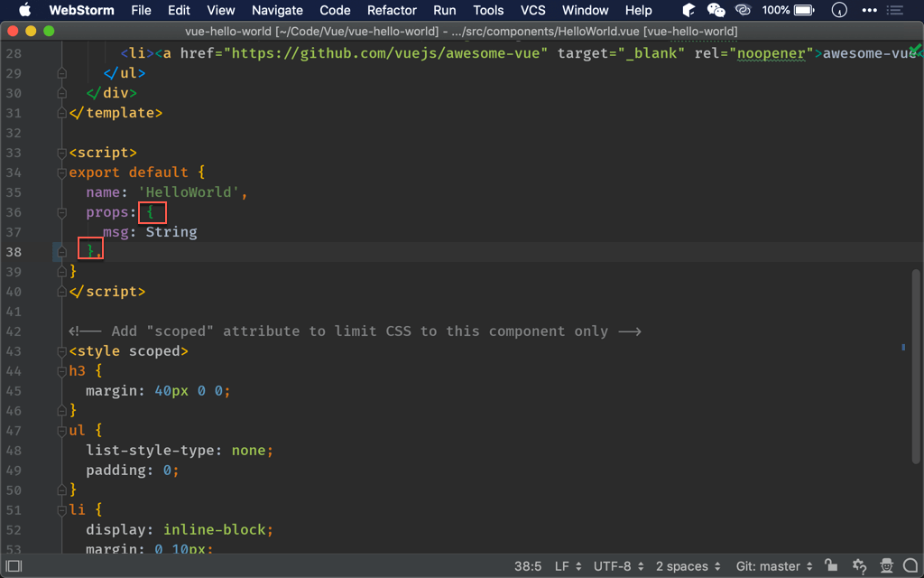The image size is (924, 578).
Task: Open the UTF-8 file encoding dropdown
Action: click(618, 566)
